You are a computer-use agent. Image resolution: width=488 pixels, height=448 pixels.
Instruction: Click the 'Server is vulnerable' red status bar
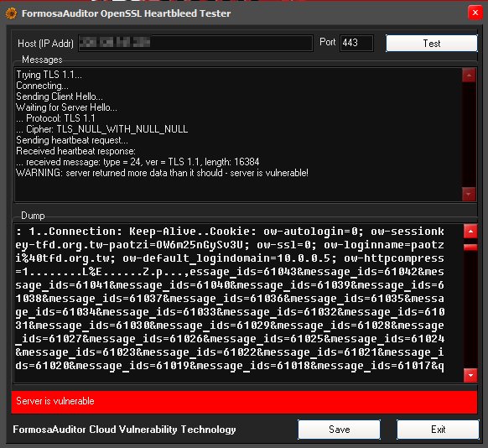pyautogui.click(x=244, y=401)
